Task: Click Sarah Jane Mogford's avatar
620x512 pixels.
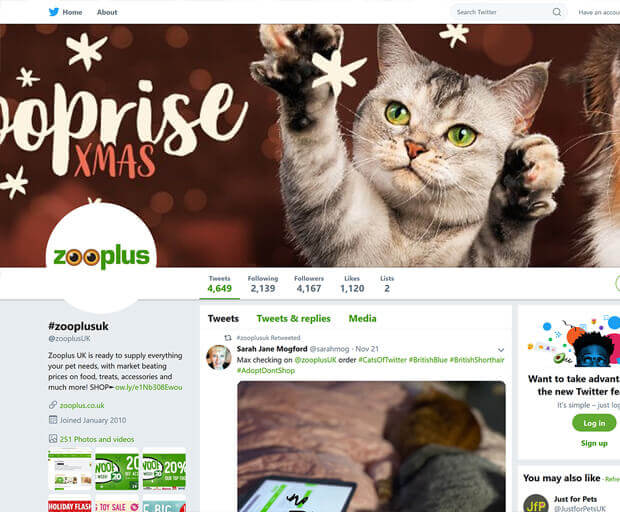Action: (x=219, y=357)
